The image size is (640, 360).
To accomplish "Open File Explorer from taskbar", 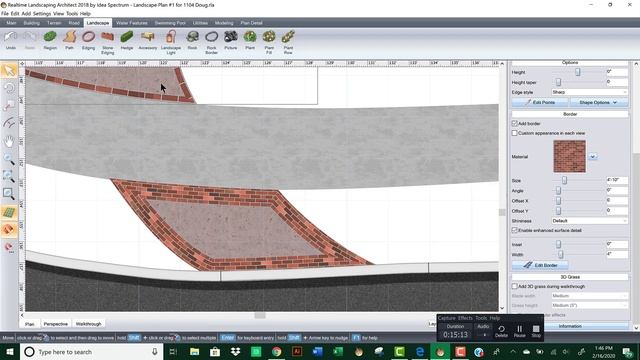I will pyautogui.click(x=195, y=351).
